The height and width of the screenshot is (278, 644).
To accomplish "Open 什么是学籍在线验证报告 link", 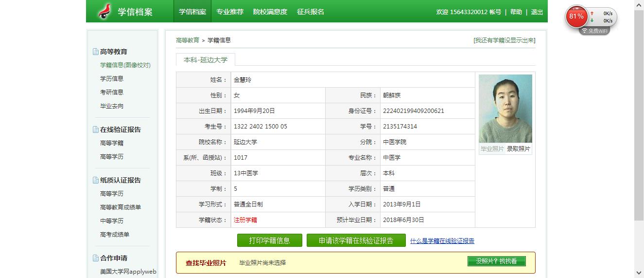I will (x=442, y=241).
